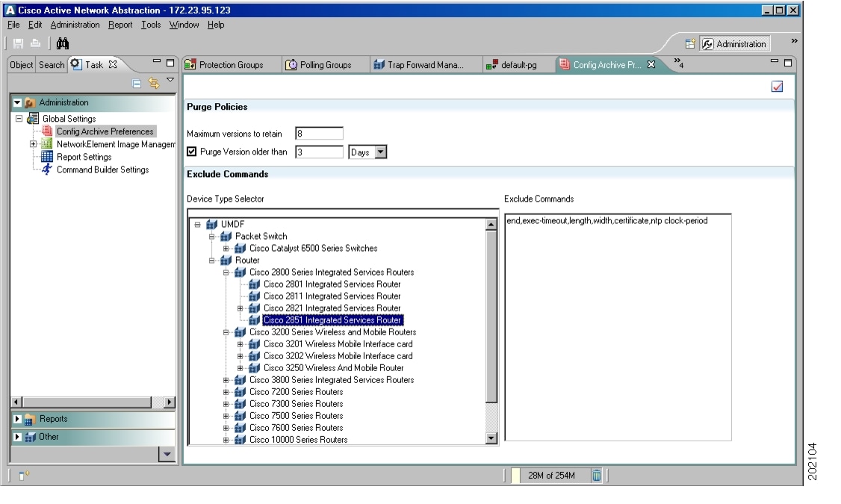The width and height of the screenshot is (841, 504).
Task: Switch to the Object tab
Action: click(x=22, y=65)
